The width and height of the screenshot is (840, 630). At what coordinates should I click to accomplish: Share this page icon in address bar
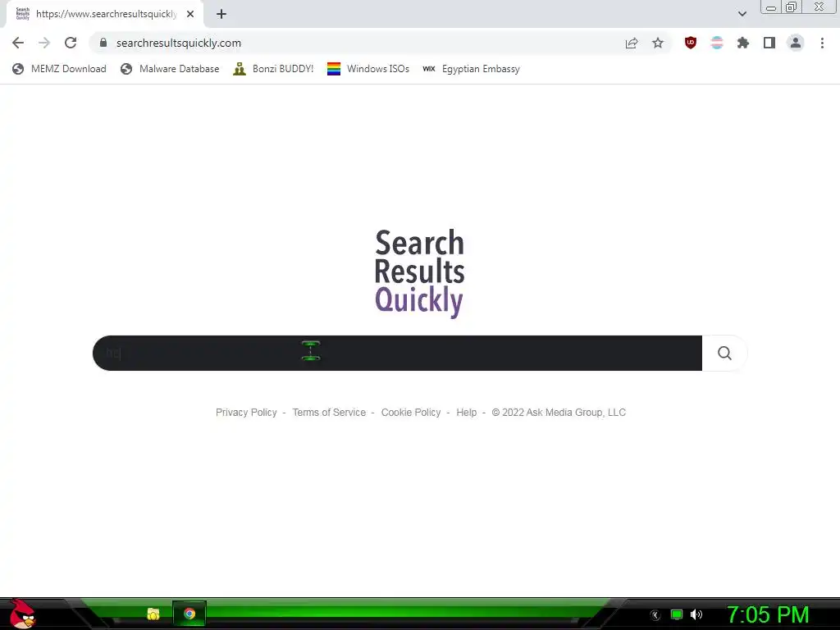coord(632,43)
